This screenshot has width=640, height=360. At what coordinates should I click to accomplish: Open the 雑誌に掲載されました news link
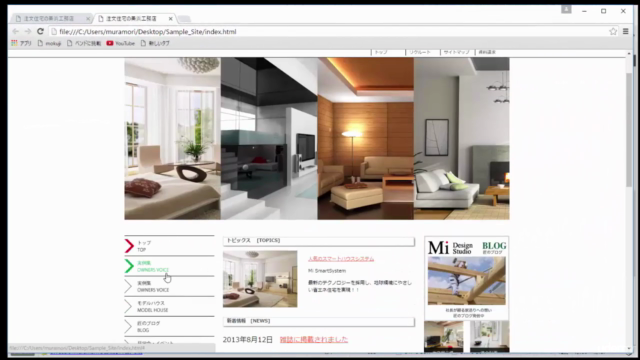[313, 340]
